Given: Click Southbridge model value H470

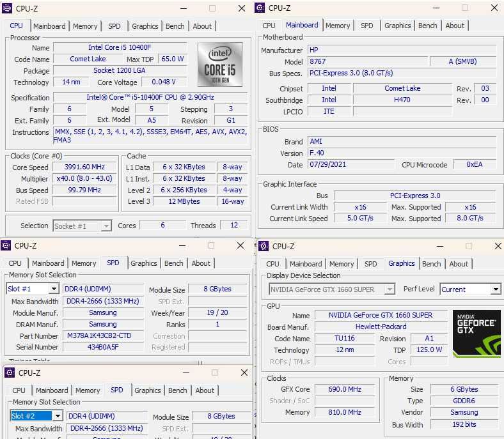Looking at the screenshot, I should [402, 100].
